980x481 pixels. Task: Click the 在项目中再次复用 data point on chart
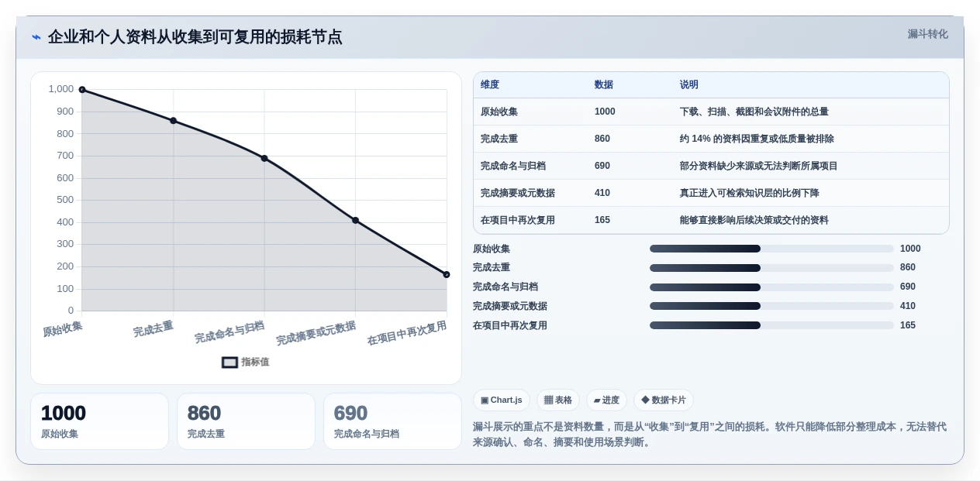click(447, 274)
